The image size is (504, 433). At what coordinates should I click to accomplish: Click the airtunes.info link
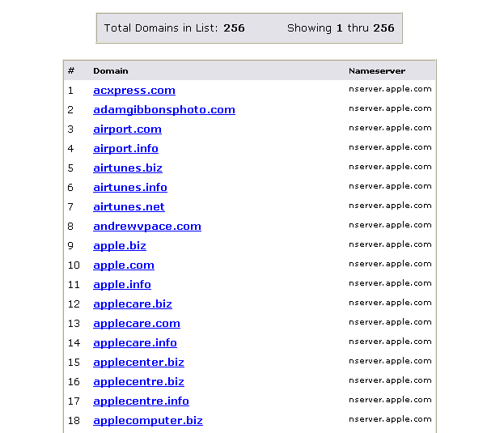(129, 188)
